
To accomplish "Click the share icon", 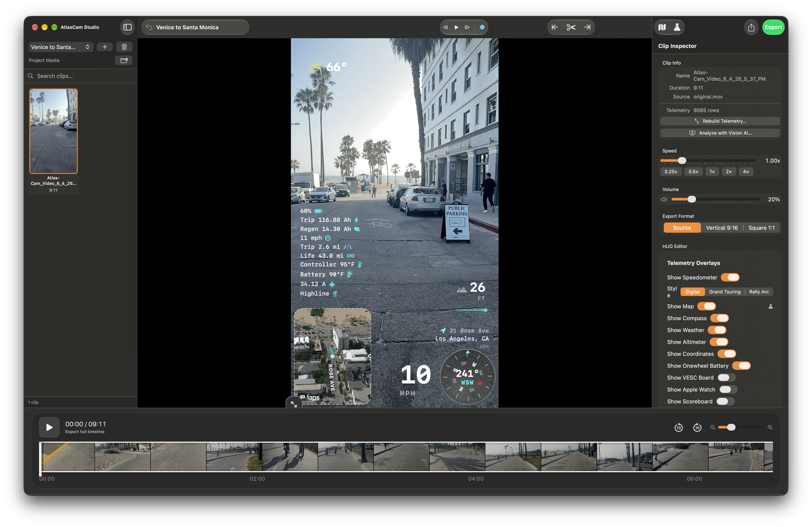I will [x=751, y=27].
